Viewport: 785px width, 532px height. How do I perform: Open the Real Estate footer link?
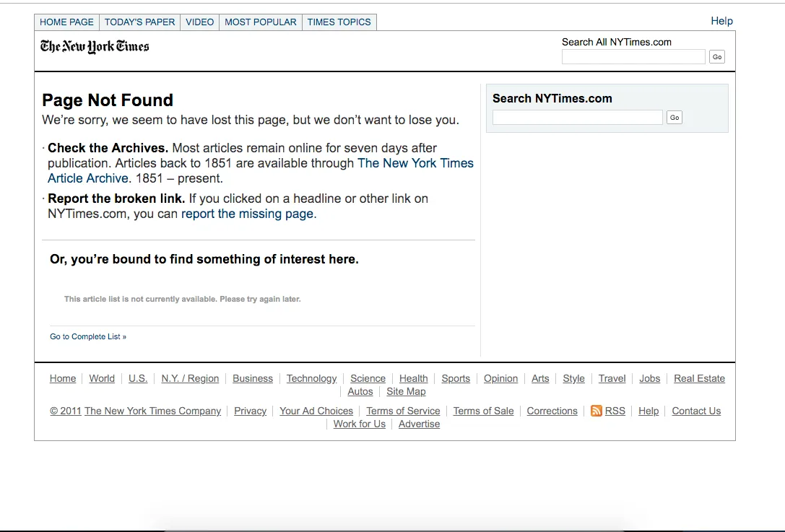tap(699, 378)
